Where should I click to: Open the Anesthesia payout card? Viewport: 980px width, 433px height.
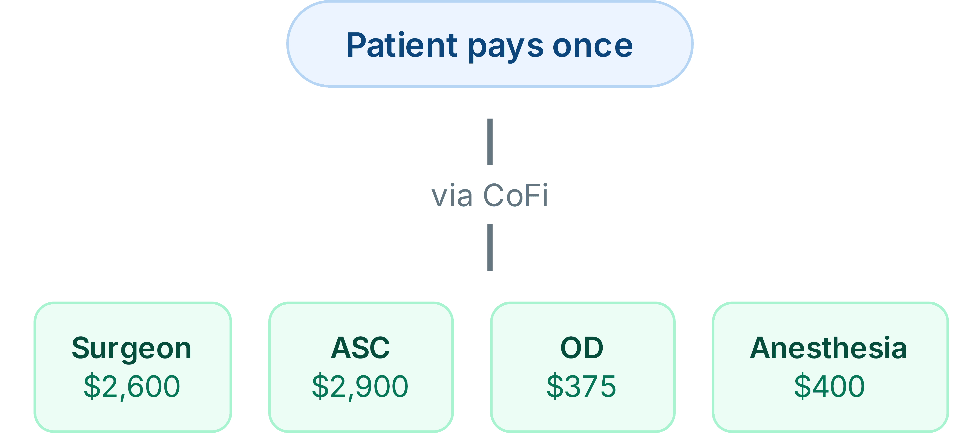click(x=830, y=367)
